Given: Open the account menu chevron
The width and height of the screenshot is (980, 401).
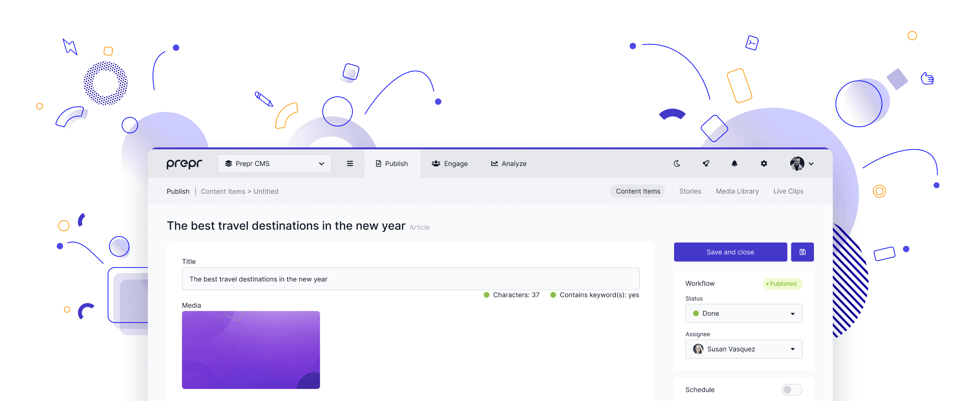Looking at the screenshot, I should coord(811,164).
